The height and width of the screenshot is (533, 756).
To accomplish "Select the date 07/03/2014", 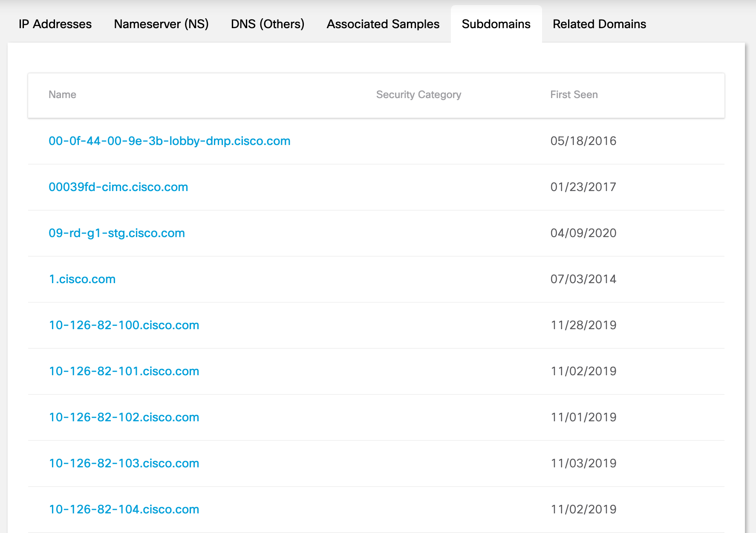I will tap(583, 279).
